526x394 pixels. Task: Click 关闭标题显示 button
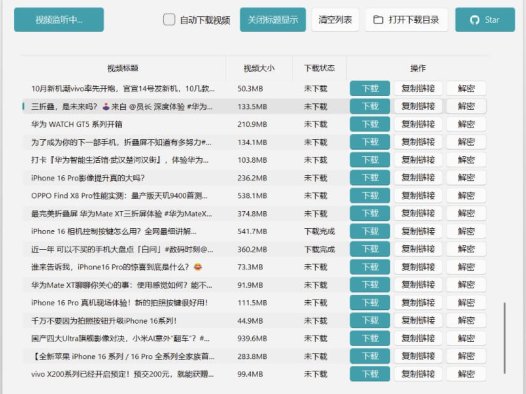click(x=273, y=20)
